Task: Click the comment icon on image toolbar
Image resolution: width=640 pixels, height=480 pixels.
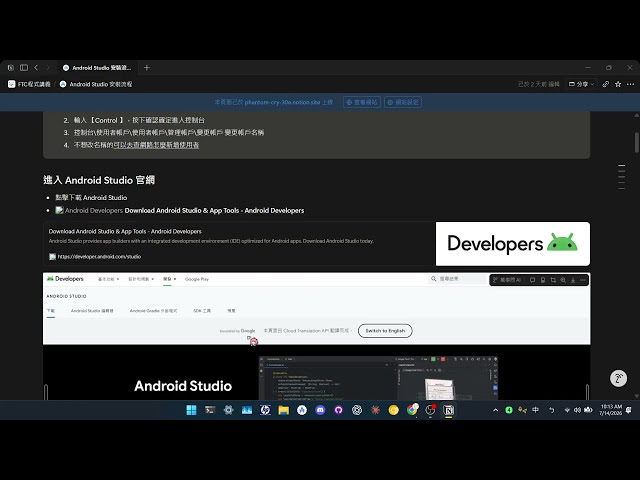Action: point(532,280)
